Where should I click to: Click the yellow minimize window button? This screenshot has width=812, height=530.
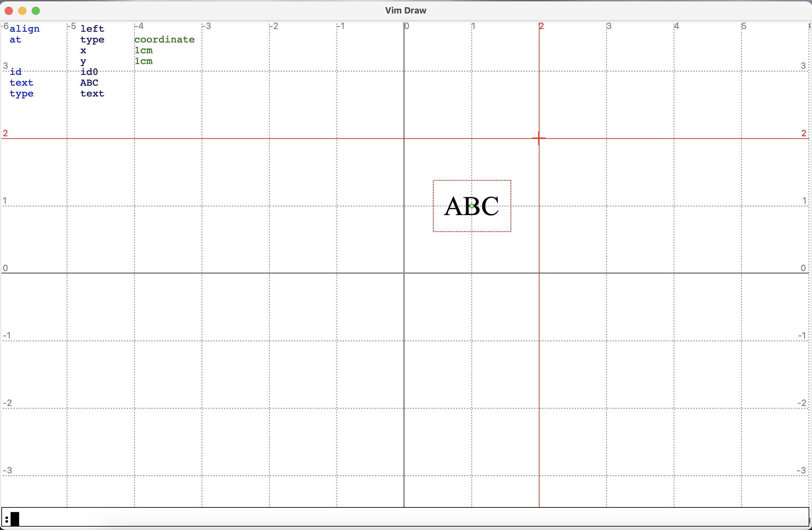[x=22, y=11]
